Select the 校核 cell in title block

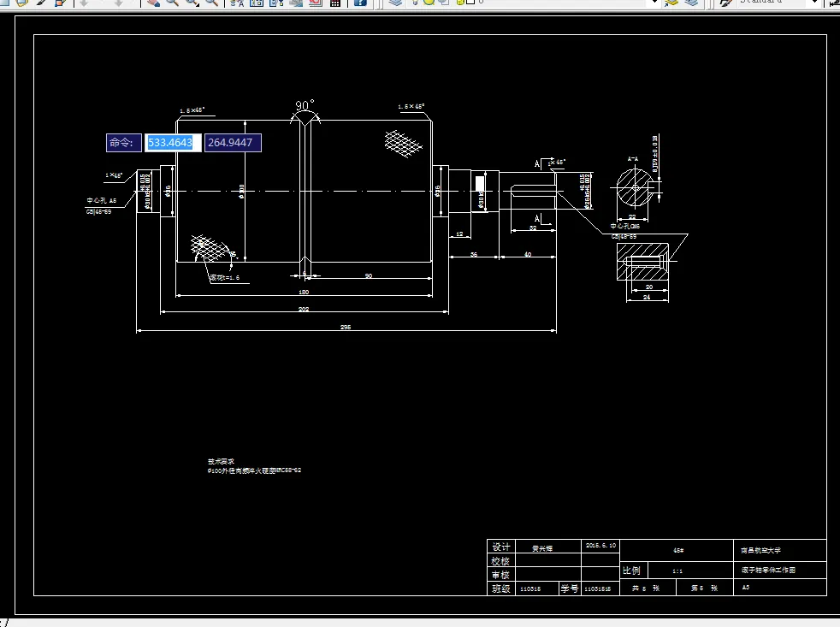click(501, 561)
